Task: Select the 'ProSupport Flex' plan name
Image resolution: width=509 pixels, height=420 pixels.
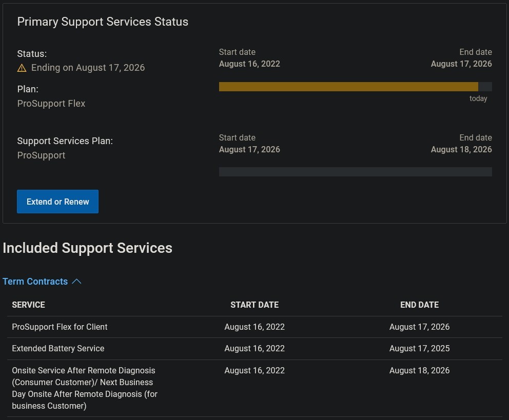Action: (51, 104)
